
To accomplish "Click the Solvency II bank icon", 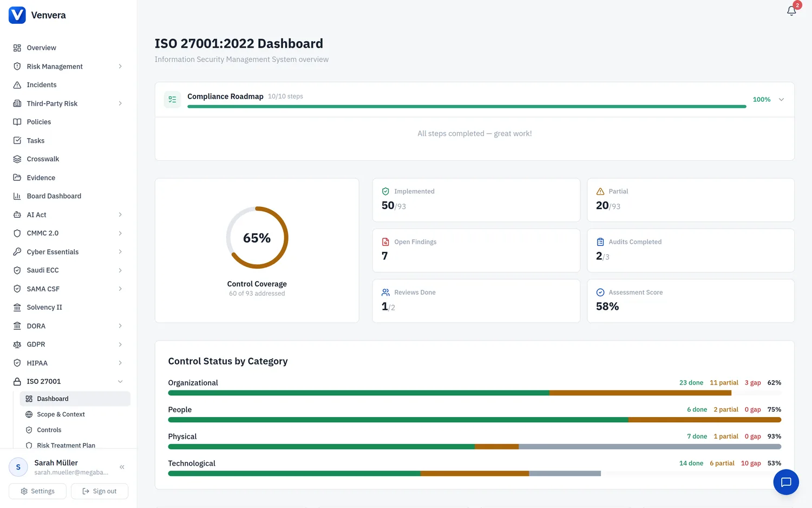I will tap(17, 307).
